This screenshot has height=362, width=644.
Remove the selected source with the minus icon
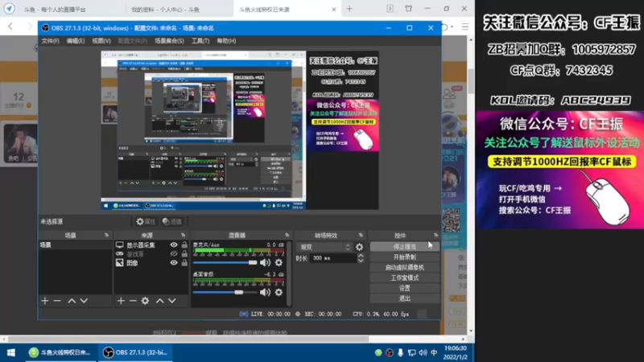(x=133, y=301)
